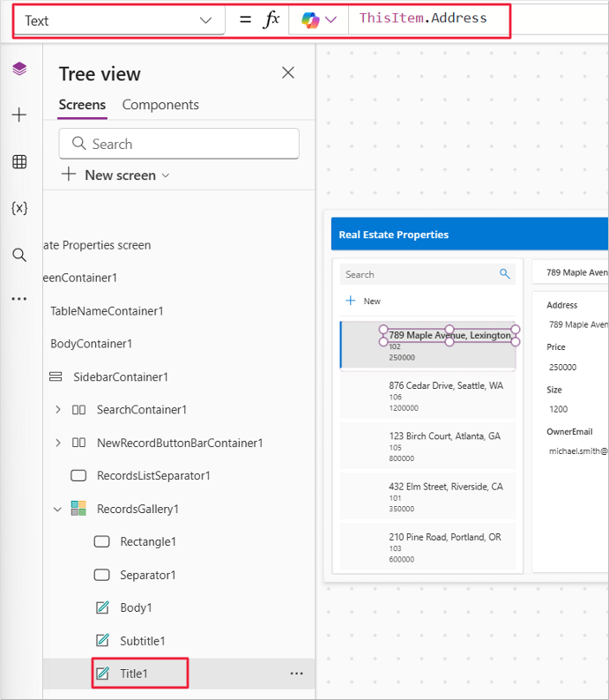Switch to the Components tab
This screenshot has height=700, width=609.
pyautogui.click(x=160, y=105)
